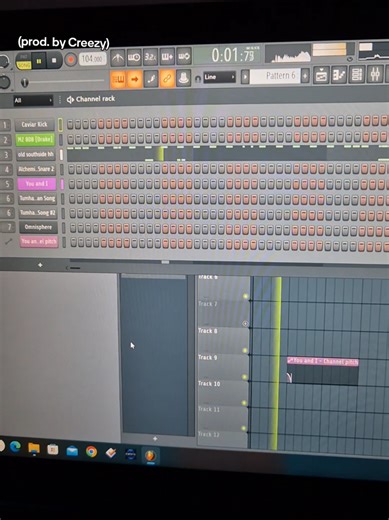
Task: Click the Pause button in transport
Action: [x=39, y=61]
